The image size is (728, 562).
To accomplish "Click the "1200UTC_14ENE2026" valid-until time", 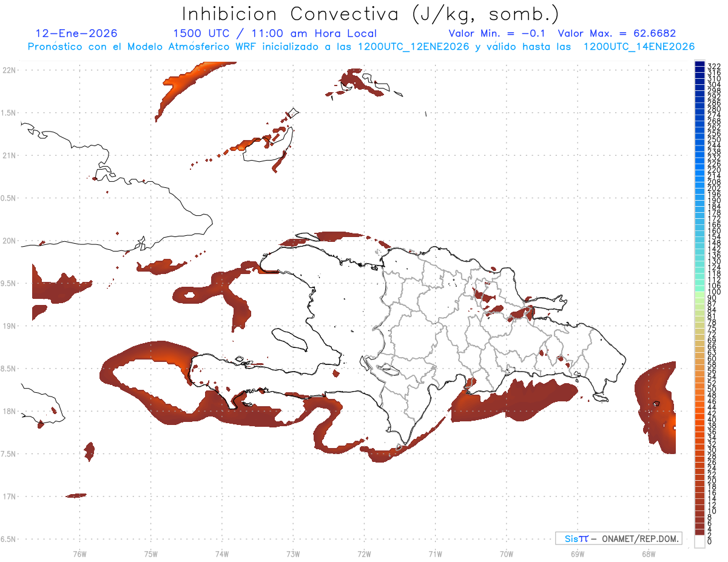I will (639, 47).
